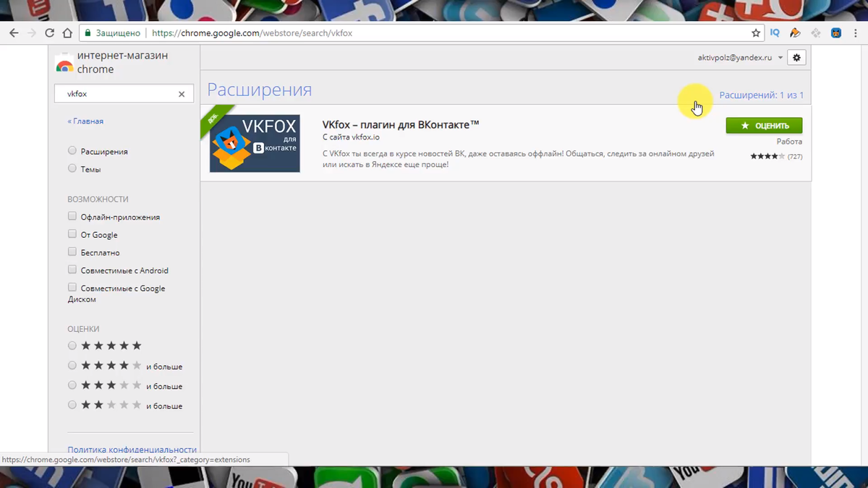This screenshot has width=868, height=488.
Task: Select four stars и больше rating
Action: coord(72,366)
